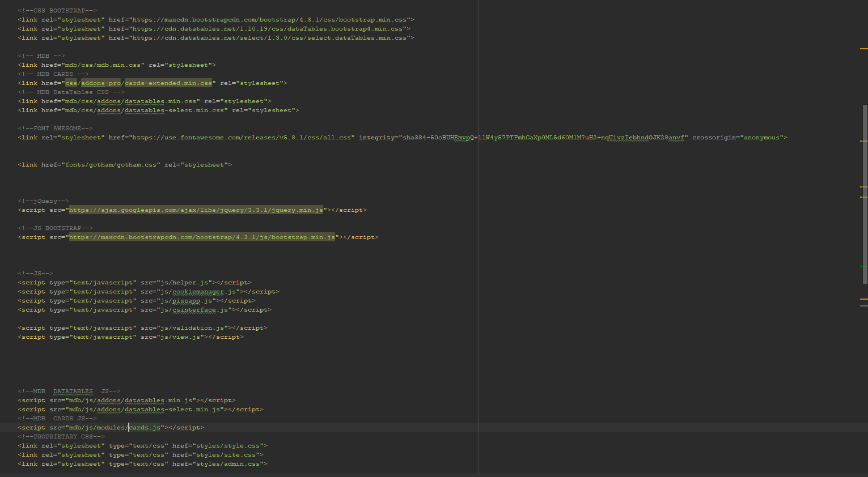Place cursor on the FONT AWESOME comment
868x477 pixels.
click(55, 129)
